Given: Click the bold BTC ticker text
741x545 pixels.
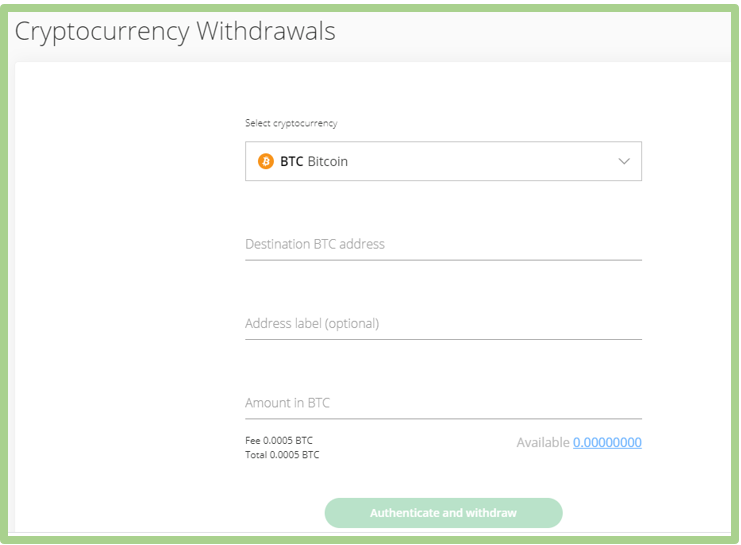Looking at the screenshot, I should pos(292,162).
